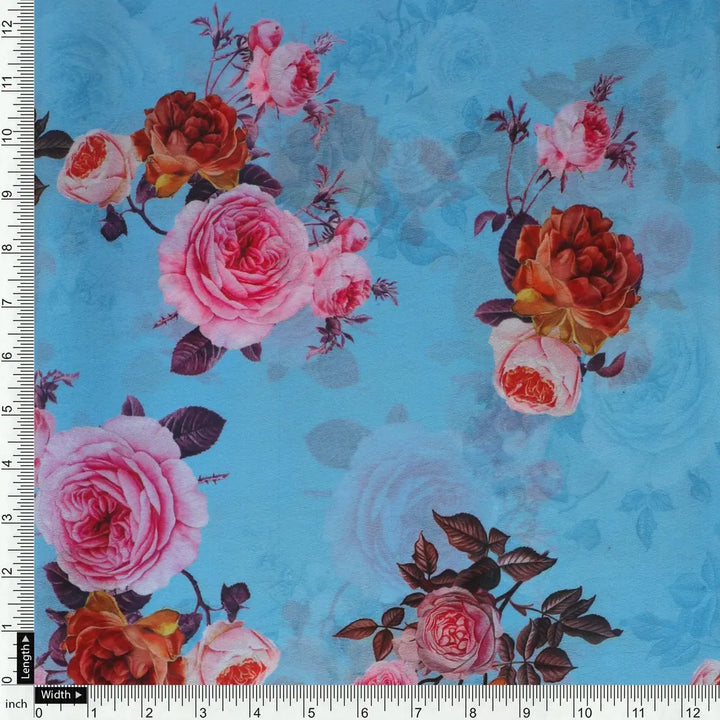Click the 0 mark on the width ruler
The width and height of the screenshot is (720, 720).
click(x=39, y=712)
